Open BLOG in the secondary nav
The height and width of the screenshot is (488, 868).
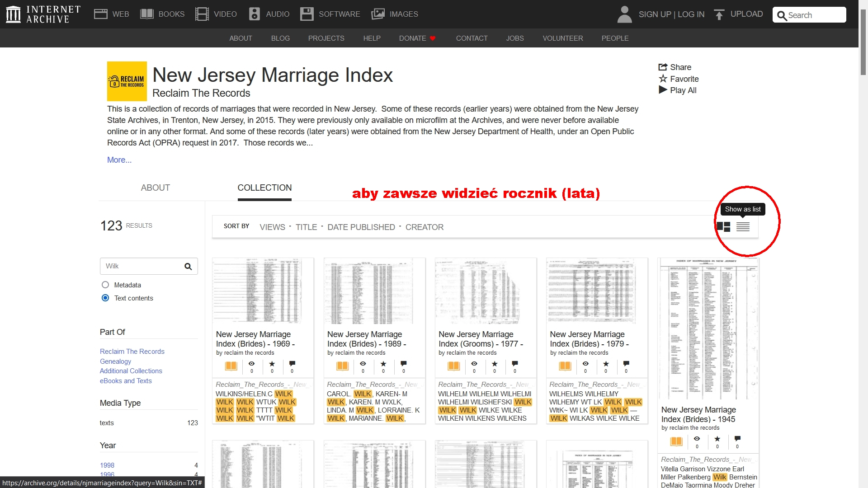click(x=280, y=38)
